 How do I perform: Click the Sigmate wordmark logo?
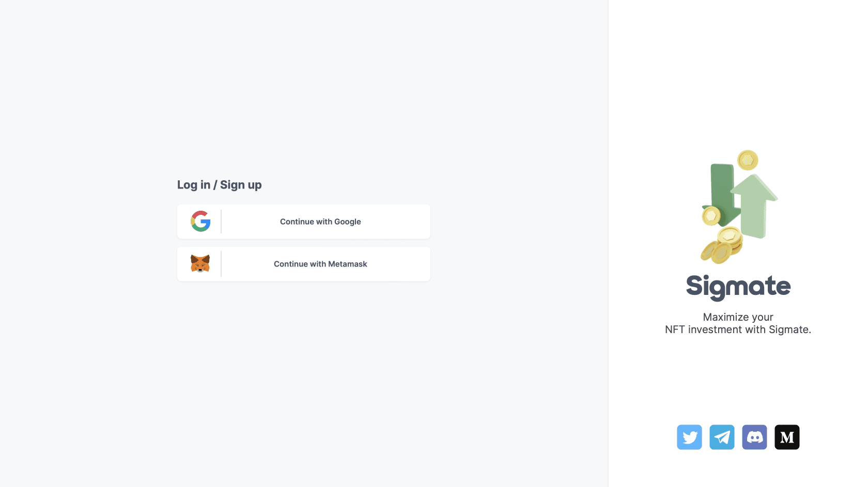coord(738,287)
